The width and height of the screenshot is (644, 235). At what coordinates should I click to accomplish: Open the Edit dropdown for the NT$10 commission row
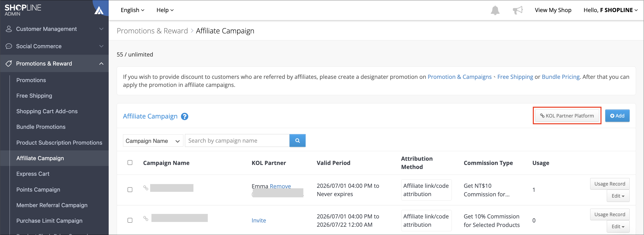pyautogui.click(x=618, y=196)
